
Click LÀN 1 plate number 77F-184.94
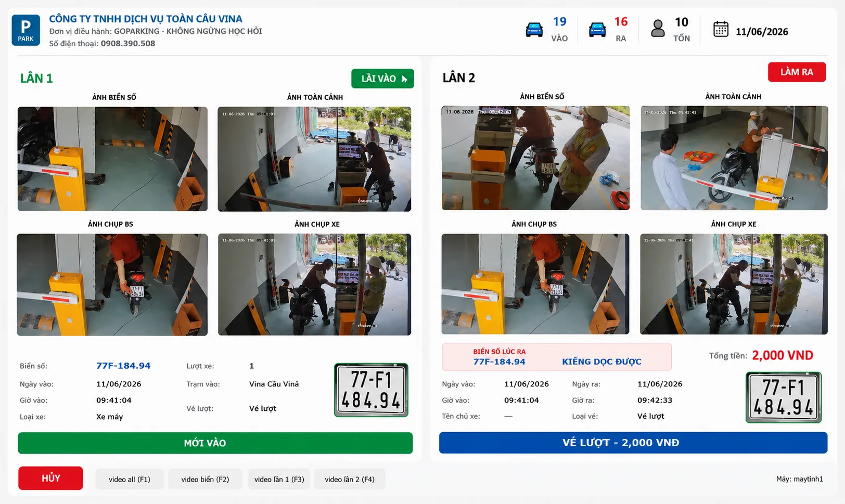123,366
